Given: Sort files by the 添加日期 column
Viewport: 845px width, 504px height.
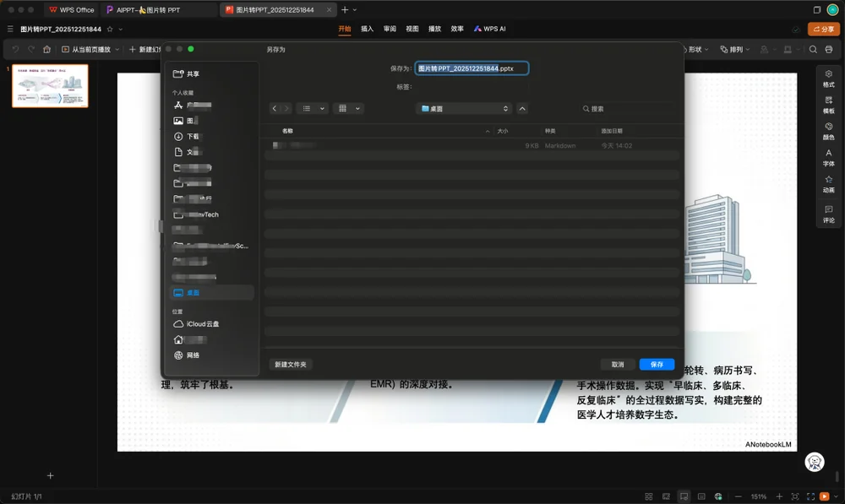Looking at the screenshot, I should click(612, 131).
